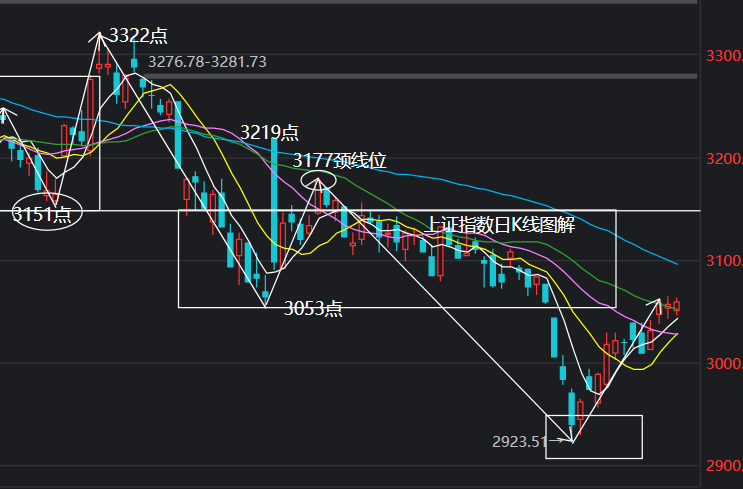Click the 3219点 price label
This screenshot has height=489, width=743.
pyautogui.click(x=270, y=133)
